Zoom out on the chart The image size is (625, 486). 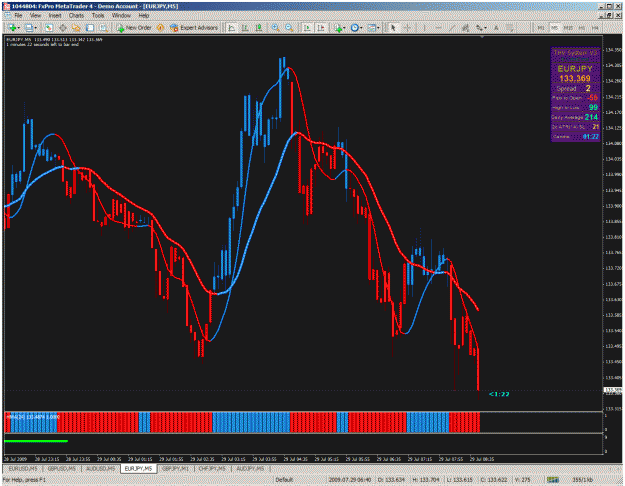click(289, 28)
